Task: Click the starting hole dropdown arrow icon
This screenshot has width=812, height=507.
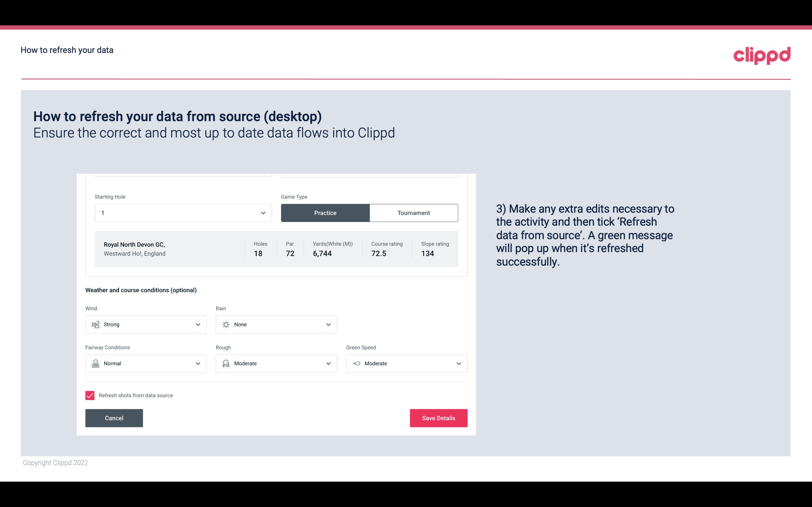Action: (x=262, y=213)
